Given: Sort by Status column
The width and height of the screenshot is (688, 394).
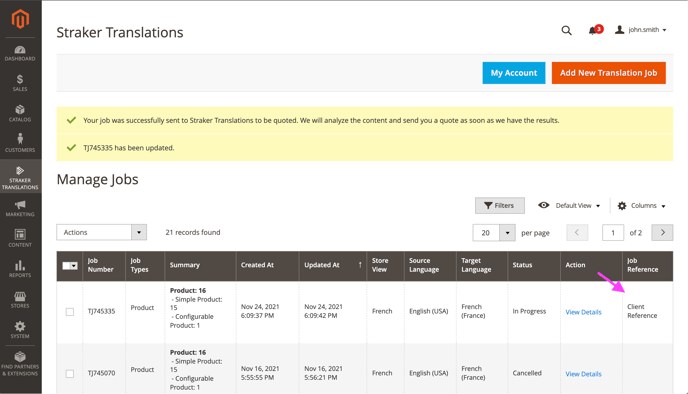Looking at the screenshot, I should point(534,265).
